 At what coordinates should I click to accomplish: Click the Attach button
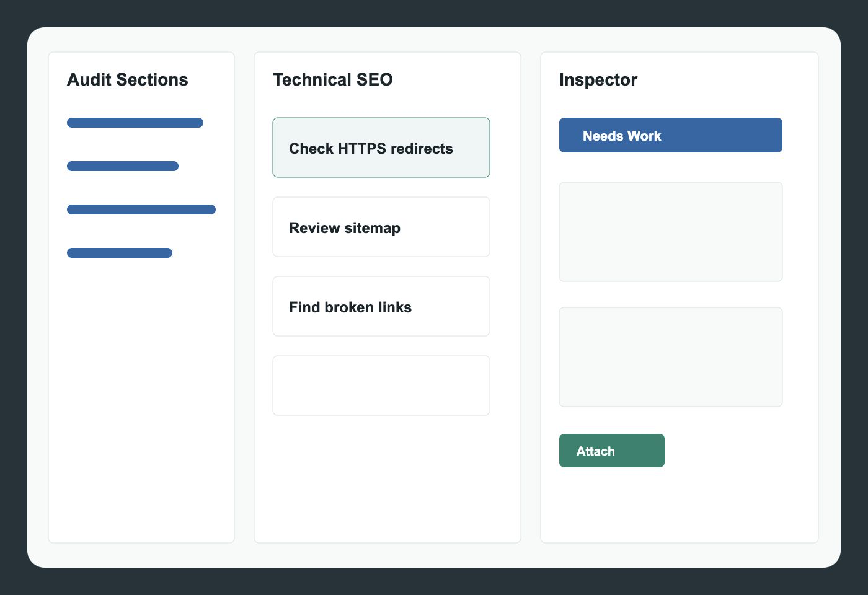tap(612, 451)
